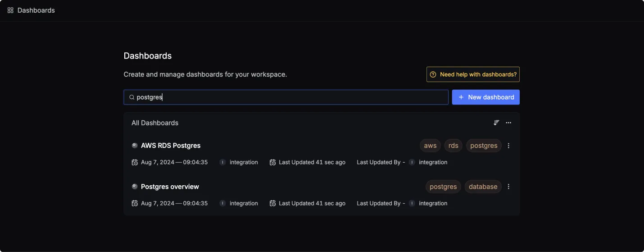
Task: Open the Postgres overview dashboard
Action: [170, 187]
